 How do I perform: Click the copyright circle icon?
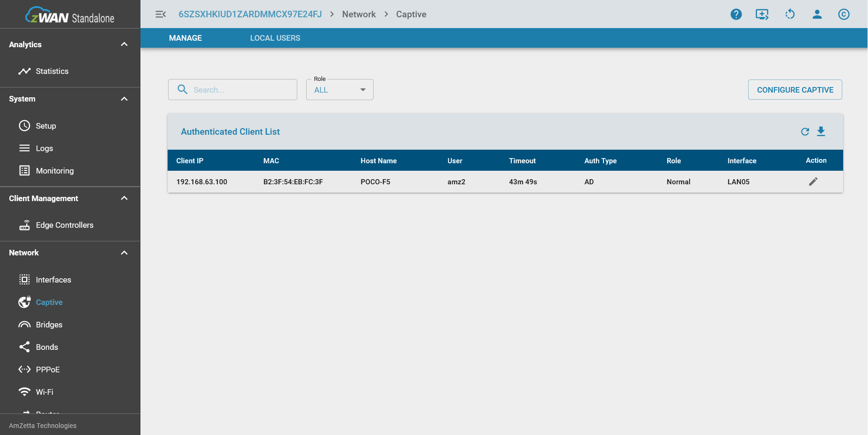pos(844,14)
